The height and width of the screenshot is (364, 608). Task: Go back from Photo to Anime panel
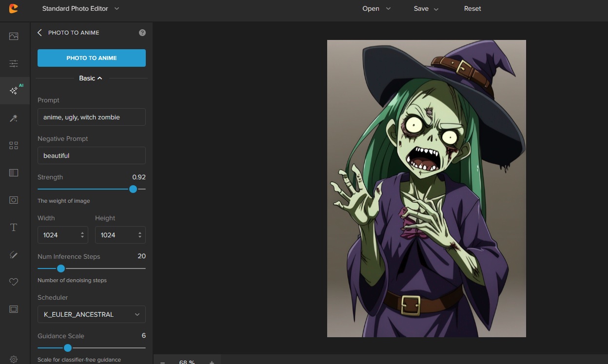(40, 33)
